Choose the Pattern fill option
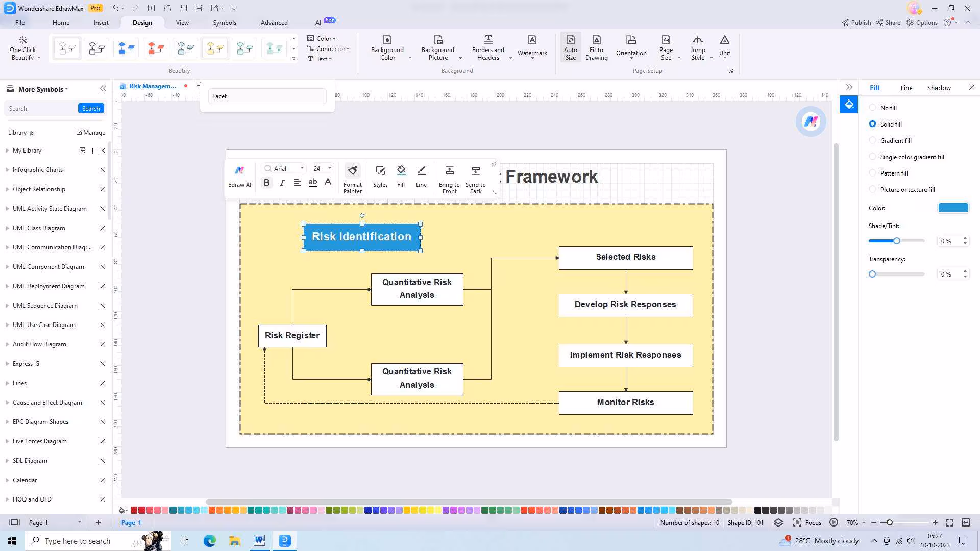The width and height of the screenshot is (980, 551). (x=873, y=173)
